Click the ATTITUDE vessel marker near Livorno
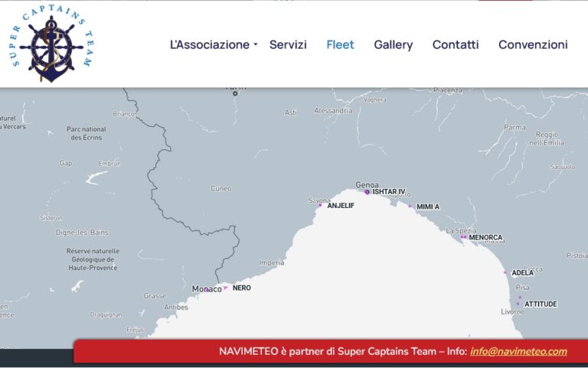This screenshot has width=588, height=368. (518, 304)
